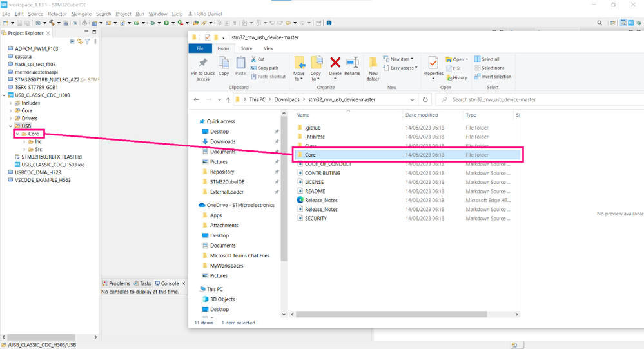Open the Explorer address bar history dropdown

click(412, 99)
